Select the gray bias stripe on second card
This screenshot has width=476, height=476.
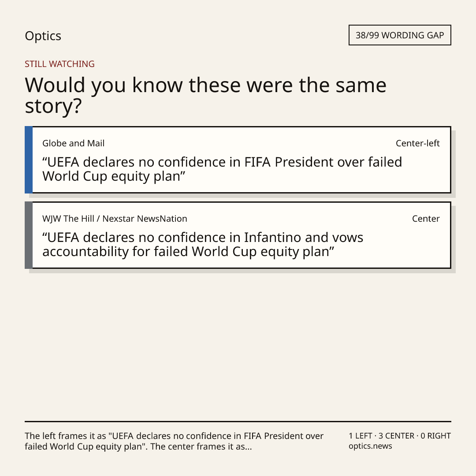29,235
